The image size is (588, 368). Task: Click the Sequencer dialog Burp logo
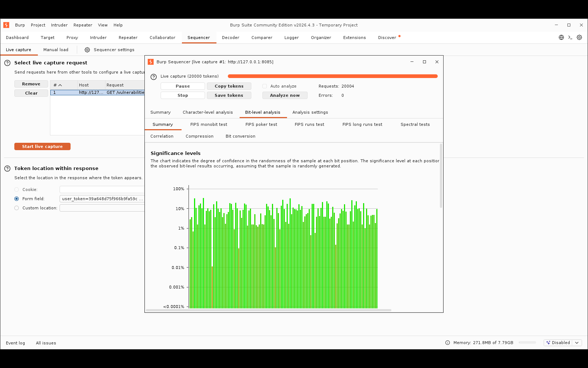151,62
